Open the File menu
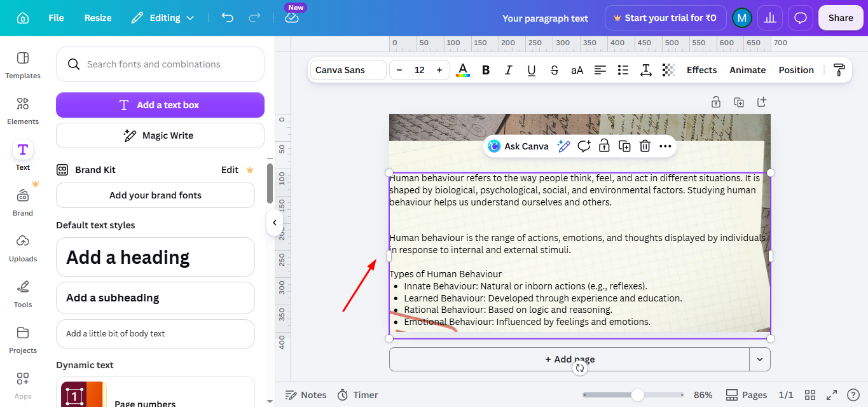868x407 pixels. coord(56,18)
